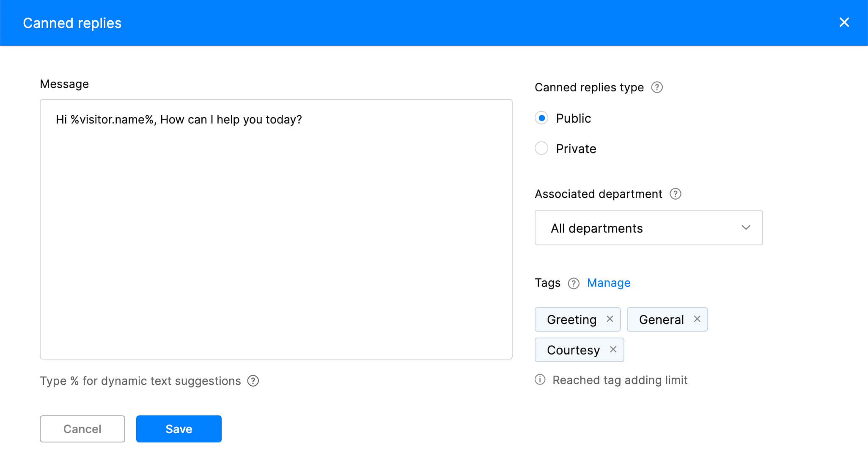Open the All departments dropdown

point(648,228)
